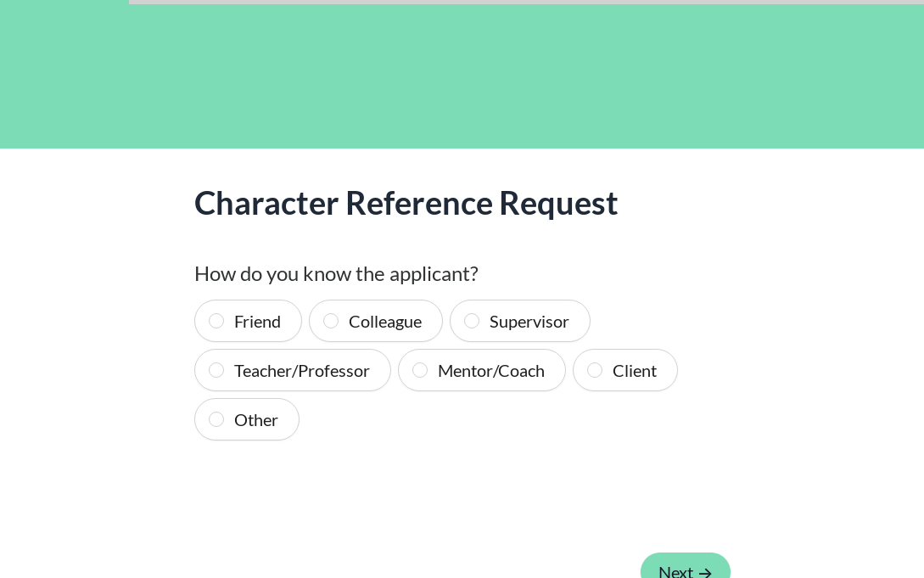The height and width of the screenshot is (578, 924).
Task: Click the Teacher/Professor label text
Action: pos(301,371)
